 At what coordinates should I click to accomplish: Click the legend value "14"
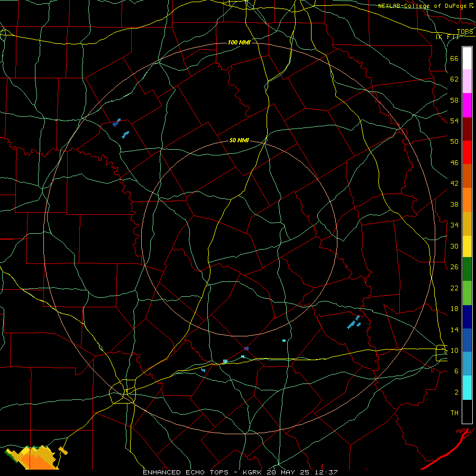click(454, 329)
